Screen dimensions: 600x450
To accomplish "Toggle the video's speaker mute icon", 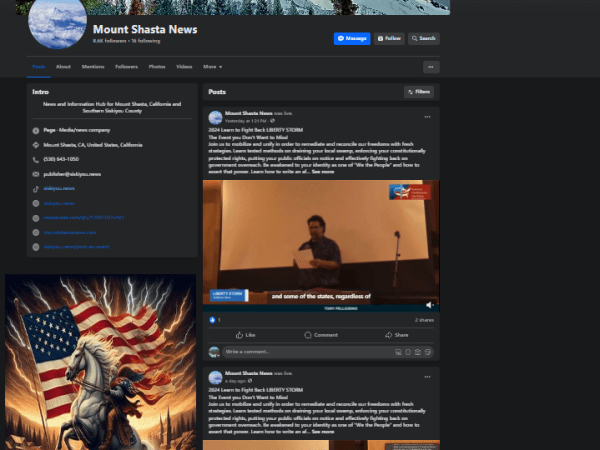I will (x=429, y=304).
